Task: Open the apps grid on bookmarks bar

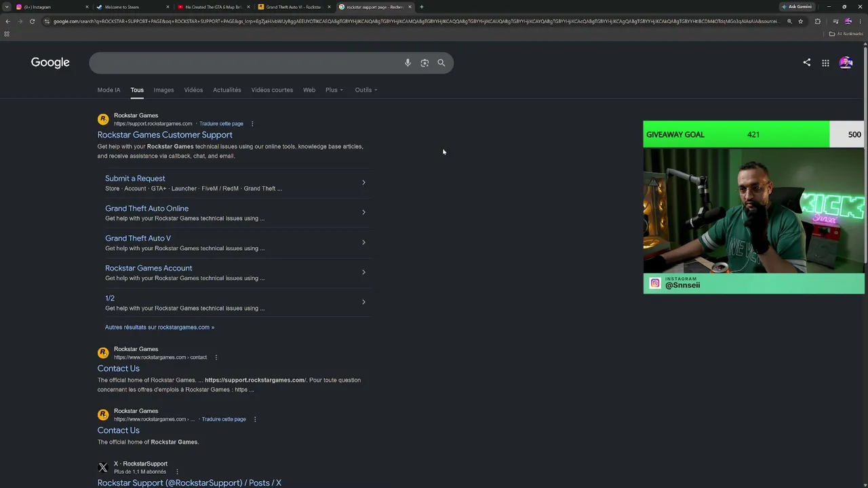Action: click(7, 34)
